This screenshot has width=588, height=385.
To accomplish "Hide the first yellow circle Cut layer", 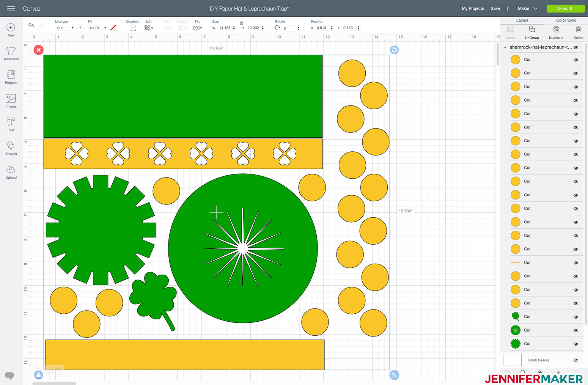I will click(576, 60).
